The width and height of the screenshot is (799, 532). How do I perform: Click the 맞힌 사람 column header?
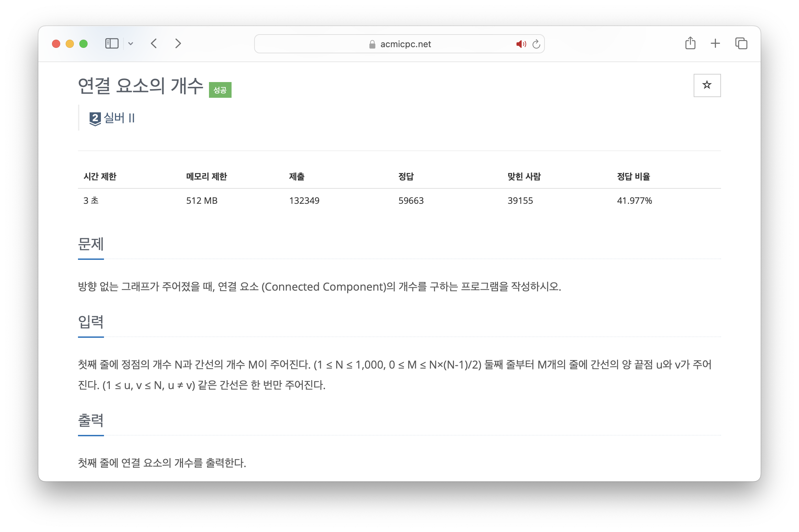pyautogui.click(x=524, y=176)
